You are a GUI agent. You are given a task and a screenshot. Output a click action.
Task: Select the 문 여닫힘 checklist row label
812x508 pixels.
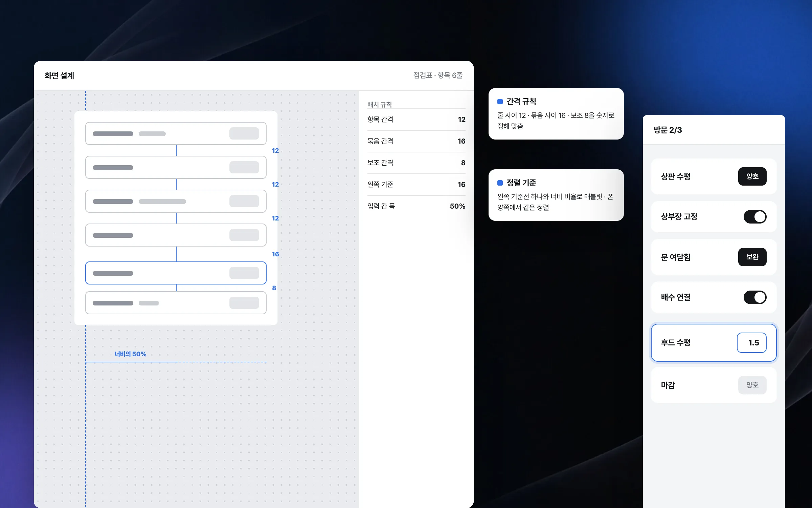point(676,257)
